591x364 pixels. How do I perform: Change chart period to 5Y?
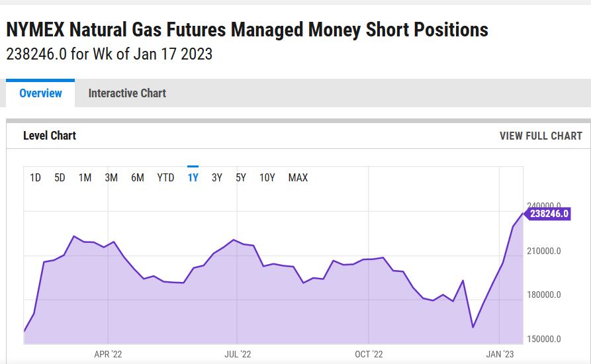pyautogui.click(x=241, y=177)
